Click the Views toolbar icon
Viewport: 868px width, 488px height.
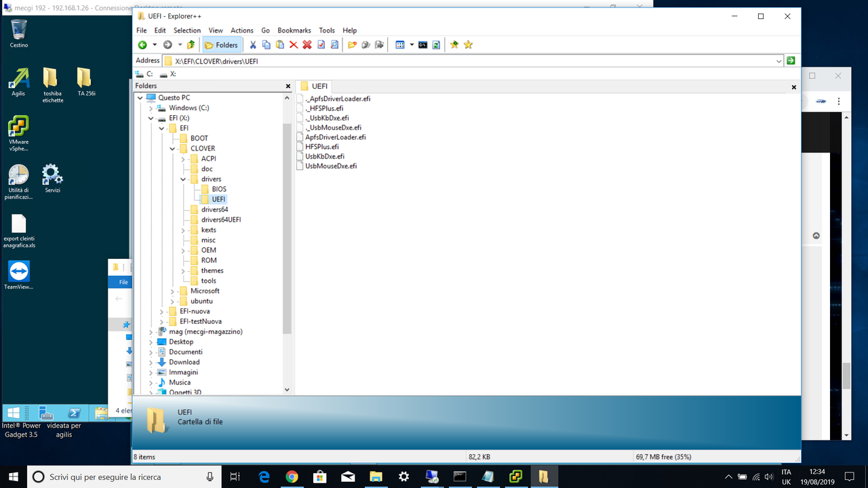pyautogui.click(x=400, y=45)
